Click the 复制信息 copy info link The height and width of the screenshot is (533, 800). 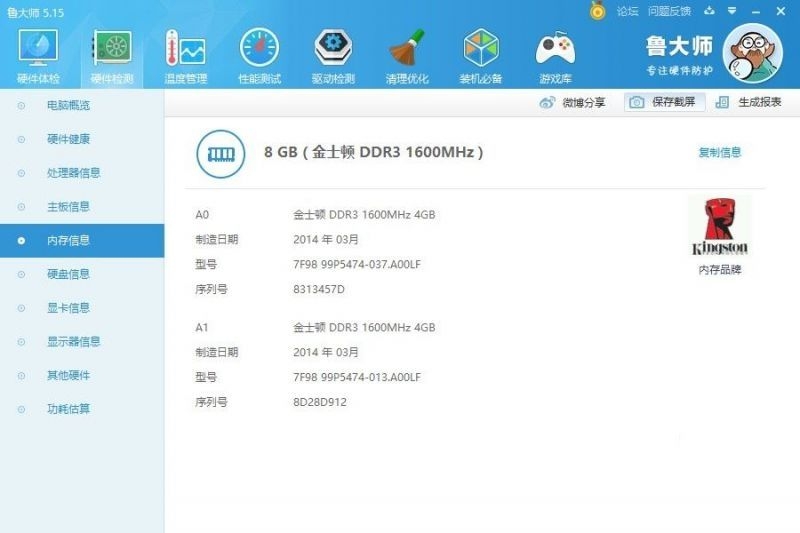[720, 152]
